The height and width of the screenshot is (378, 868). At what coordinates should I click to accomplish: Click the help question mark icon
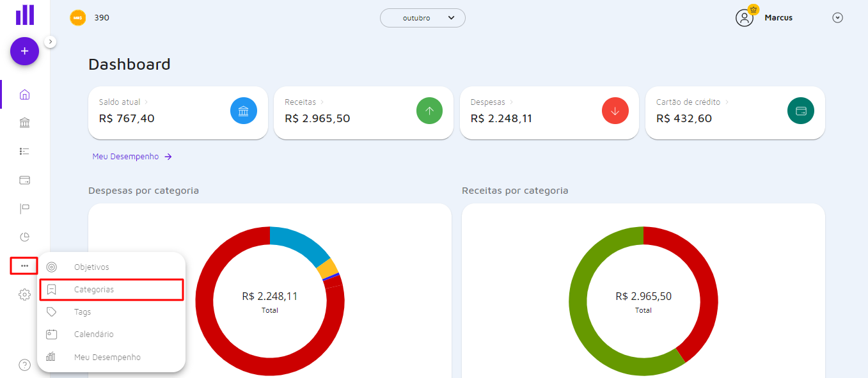[24, 365]
